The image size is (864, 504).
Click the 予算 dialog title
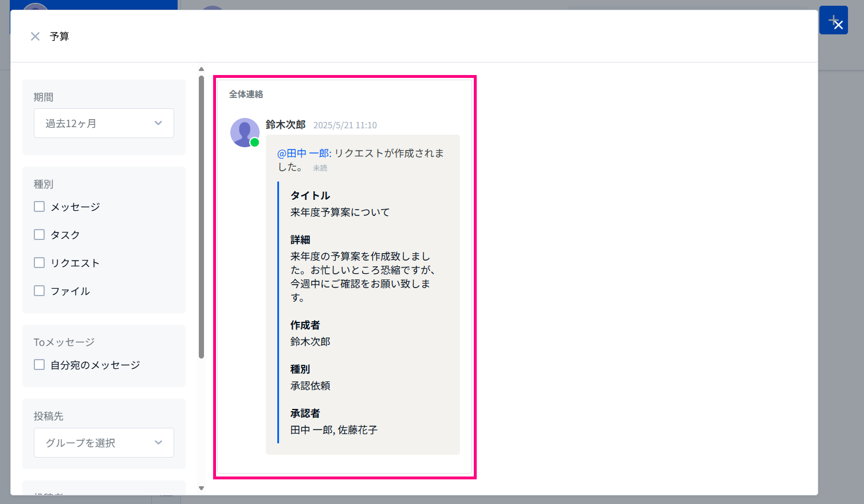(x=60, y=37)
